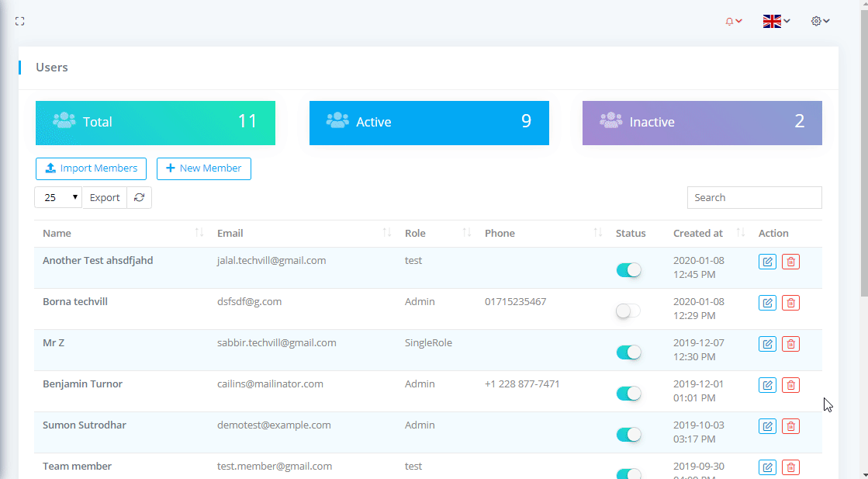Edit the Sumon Sutrodhar user

tap(767, 426)
